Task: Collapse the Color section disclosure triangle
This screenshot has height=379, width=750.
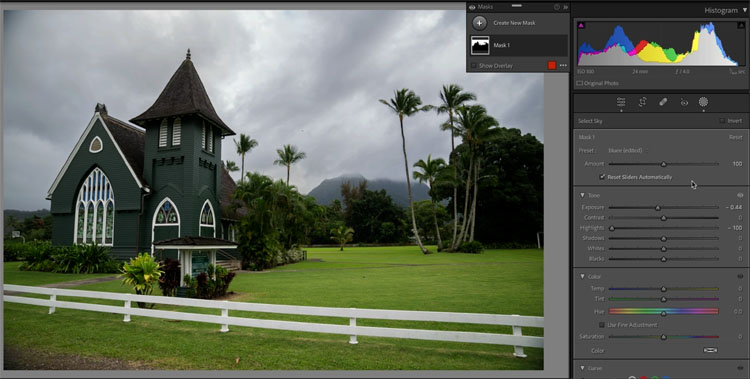Action: pos(582,277)
